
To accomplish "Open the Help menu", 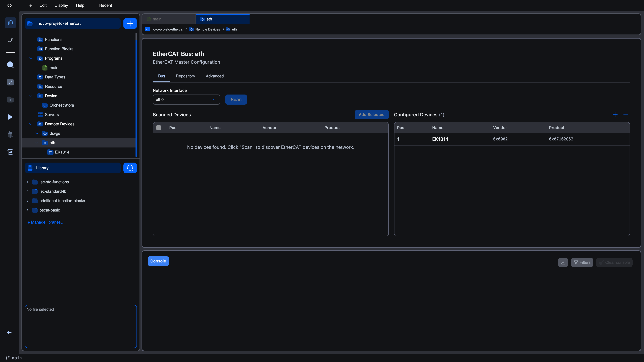I will [80, 5].
